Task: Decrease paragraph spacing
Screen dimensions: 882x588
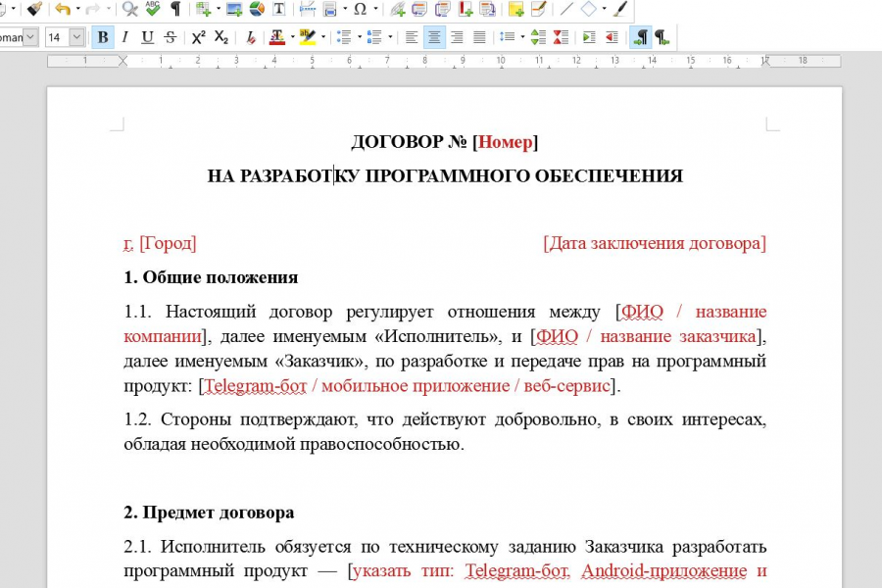Action: [x=561, y=37]
